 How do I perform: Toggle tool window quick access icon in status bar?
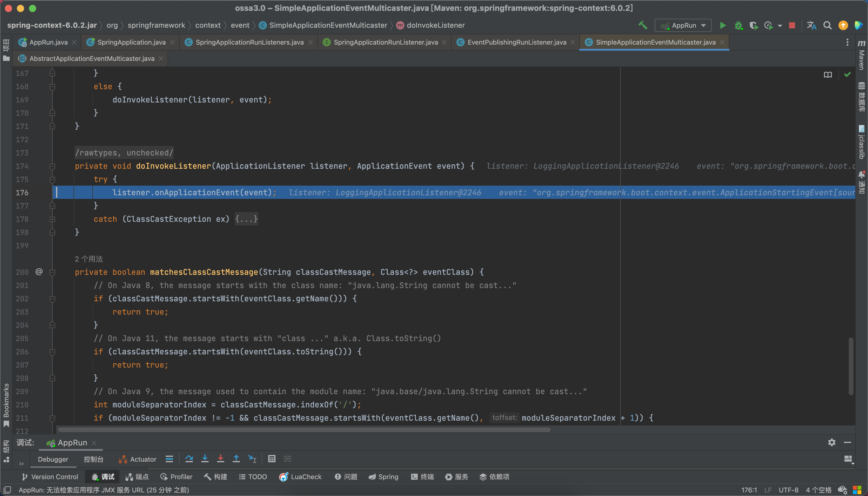point(8,490)
